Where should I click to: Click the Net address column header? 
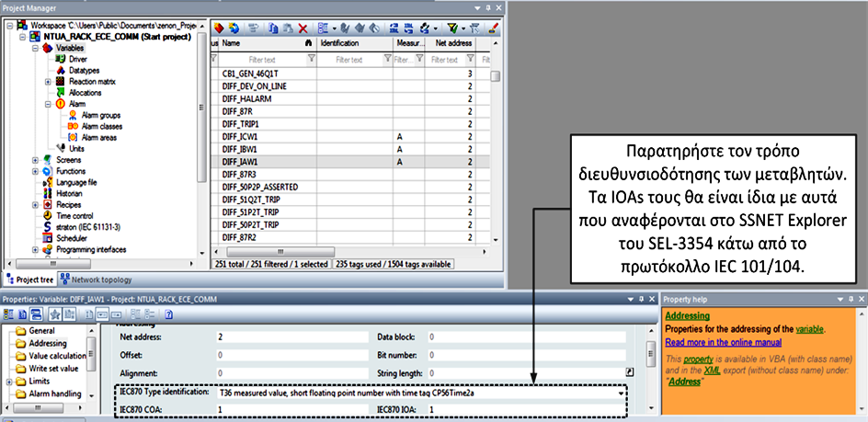450,43
